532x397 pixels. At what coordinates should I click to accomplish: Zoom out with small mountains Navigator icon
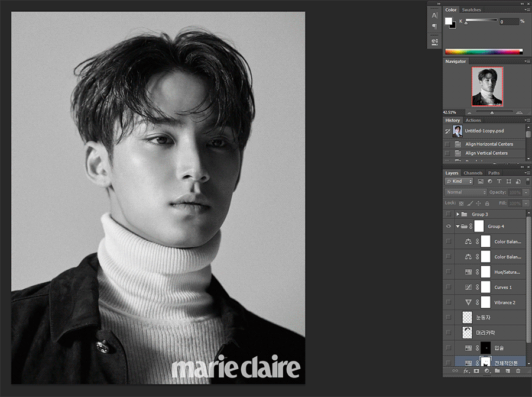tap(469, 112)
